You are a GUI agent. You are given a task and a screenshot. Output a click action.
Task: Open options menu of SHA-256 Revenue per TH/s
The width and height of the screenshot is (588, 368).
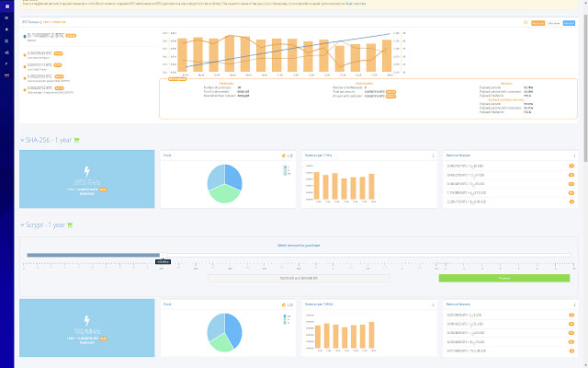point(433,155)
